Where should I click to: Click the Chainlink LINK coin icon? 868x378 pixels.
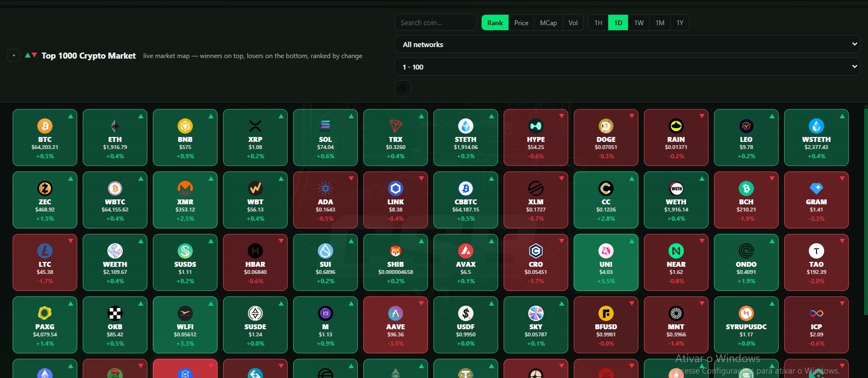coord(396,188)
